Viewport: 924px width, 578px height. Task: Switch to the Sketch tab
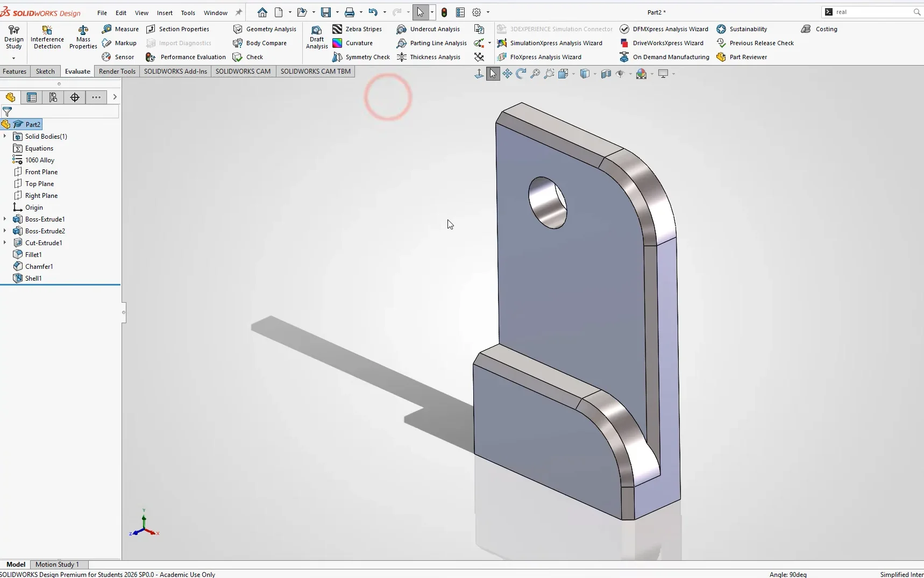tap(45, 71)
